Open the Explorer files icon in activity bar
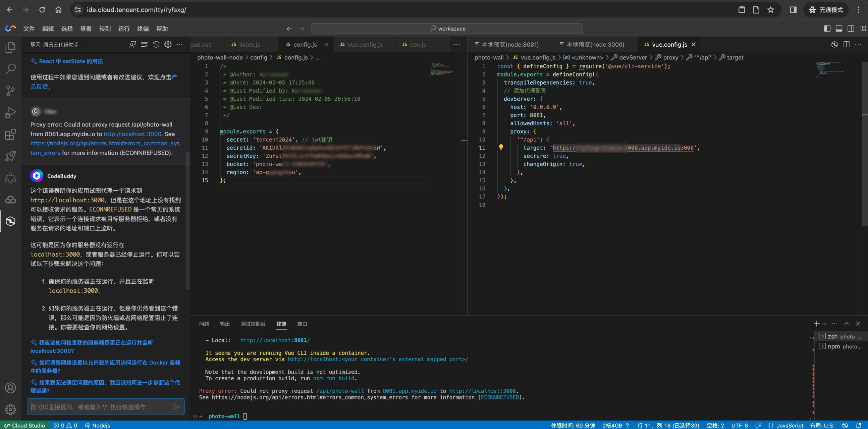The height and width of the screenshot is (429, 868). pyautogui.click(x=10, y=47)
